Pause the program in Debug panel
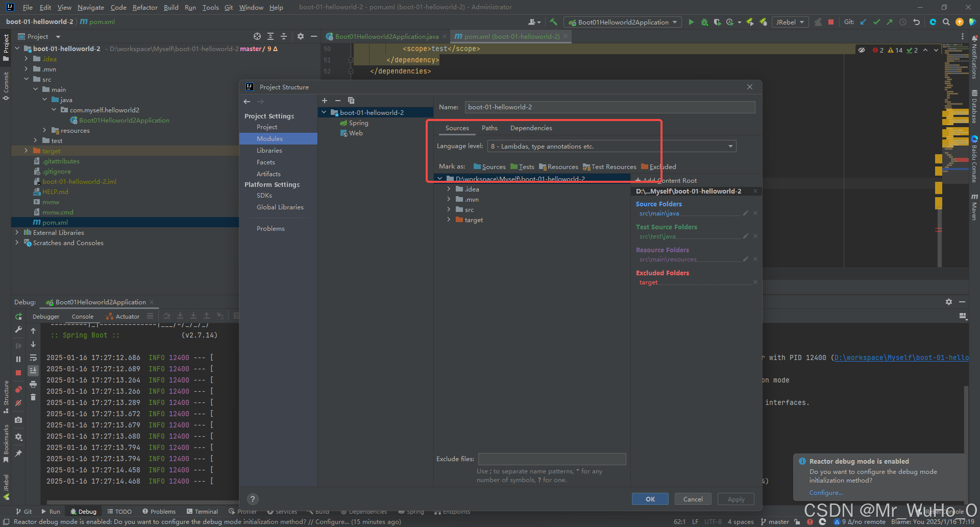The width and height of the screenshot is (980, 527). pyautogui.click(x=18, y=359)
